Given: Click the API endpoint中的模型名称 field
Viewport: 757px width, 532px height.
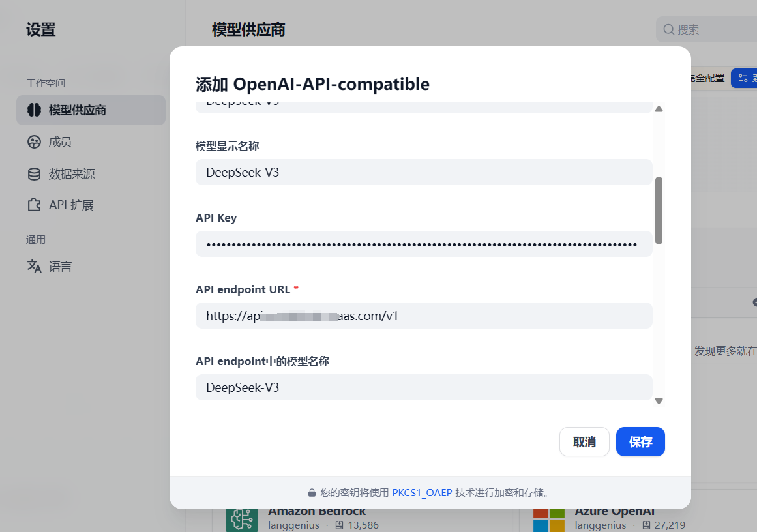Looking at the screenshot, I should click(424, 387).
